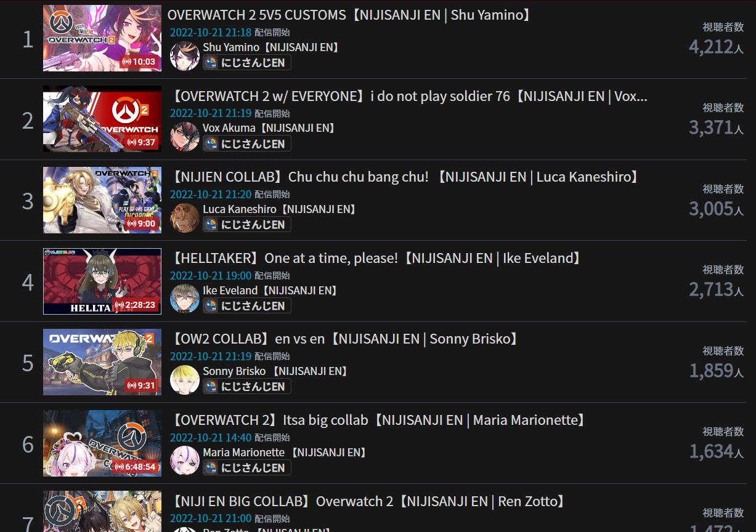
Task: Click the にじさんじEN group badge under Shu Yamino
Action: [x=247, y=62]
